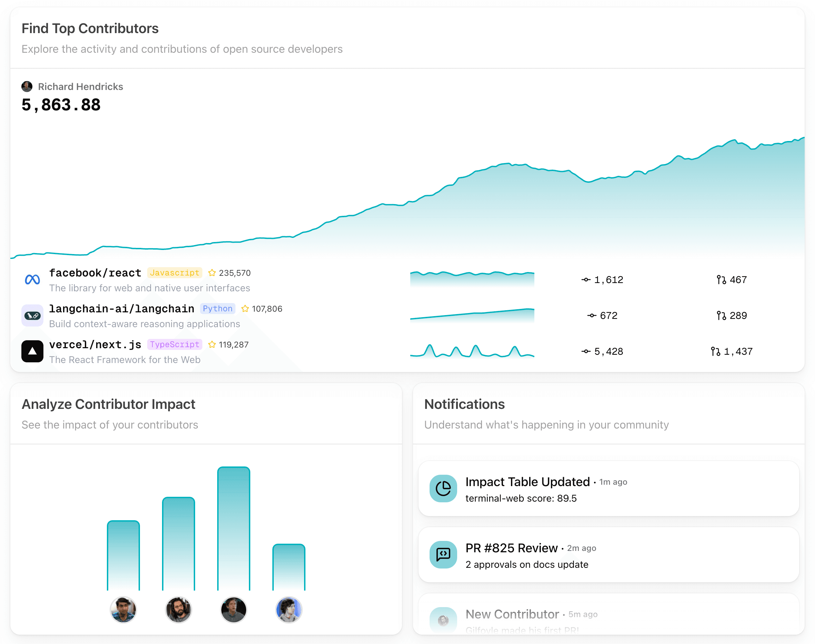The height and width of the screenshot is (644, 815).
Task: Open the langchain-ai/langchain repository name
Action: click(121, 309)
